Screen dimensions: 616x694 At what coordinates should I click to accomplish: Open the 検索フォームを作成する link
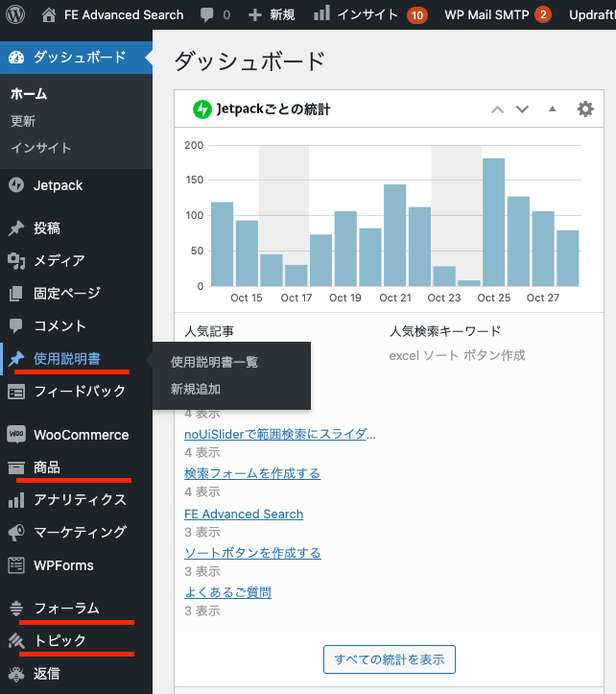click(x=252, y=473)
